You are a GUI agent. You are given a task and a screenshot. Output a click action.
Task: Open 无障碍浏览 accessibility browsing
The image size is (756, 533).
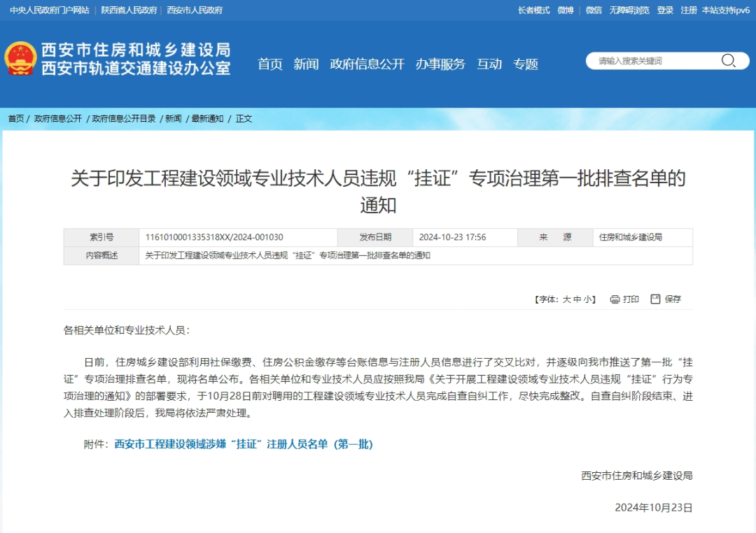point(629,10)
